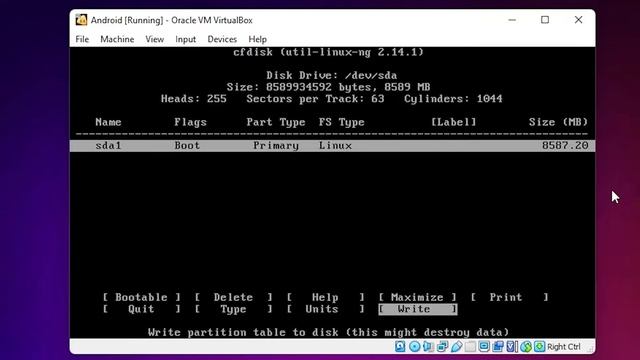Open the Devices menu
640x360 pixels.
(222, 39)
